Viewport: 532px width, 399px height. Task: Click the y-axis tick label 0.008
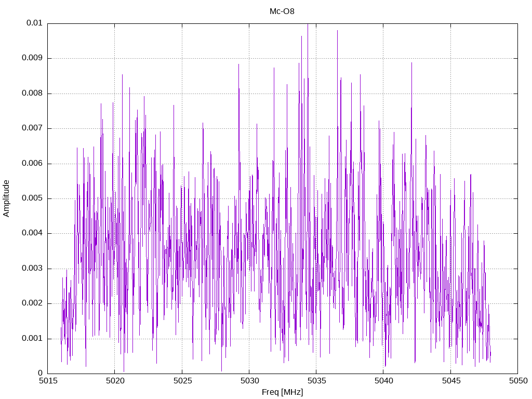(x=32, y=94)
